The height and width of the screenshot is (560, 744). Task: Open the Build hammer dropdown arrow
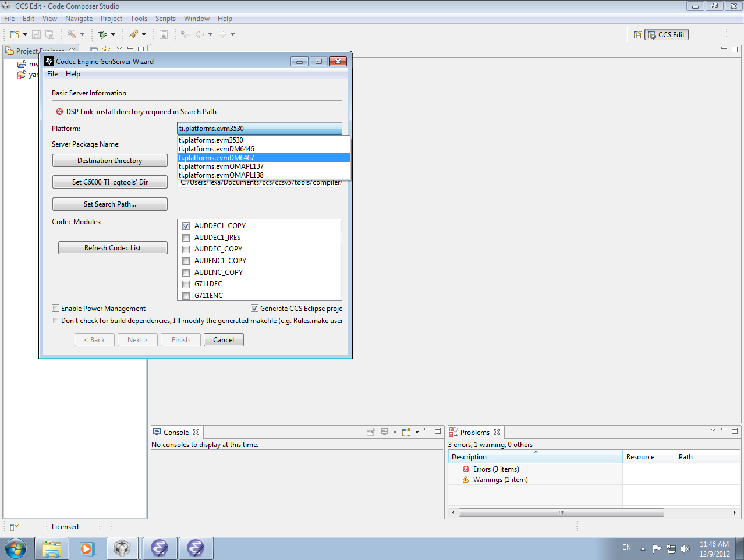(82, 34)
